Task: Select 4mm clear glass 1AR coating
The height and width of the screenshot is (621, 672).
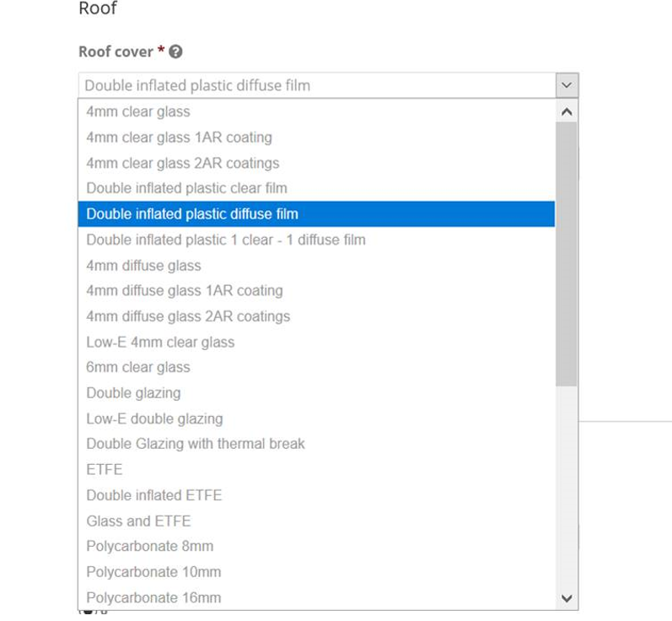Action: 316,138
